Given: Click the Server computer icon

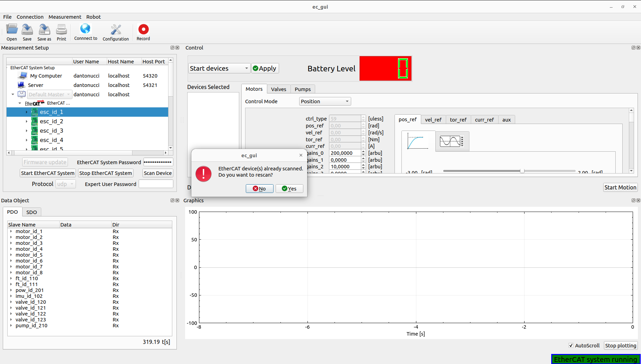Looking at the screenshot, I should click(21, 85).
